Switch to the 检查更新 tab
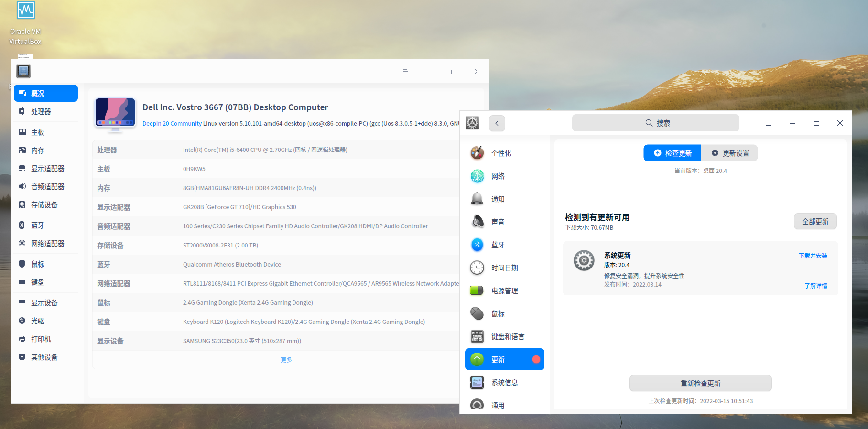Screen dimensions: 868x429 pyautogui.click(x=672, y=153)
